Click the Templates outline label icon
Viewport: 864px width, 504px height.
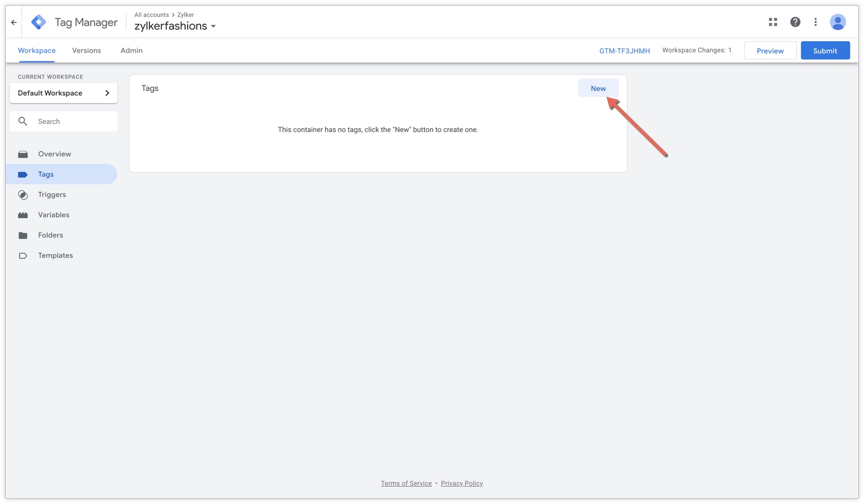(x=23, y=256)
